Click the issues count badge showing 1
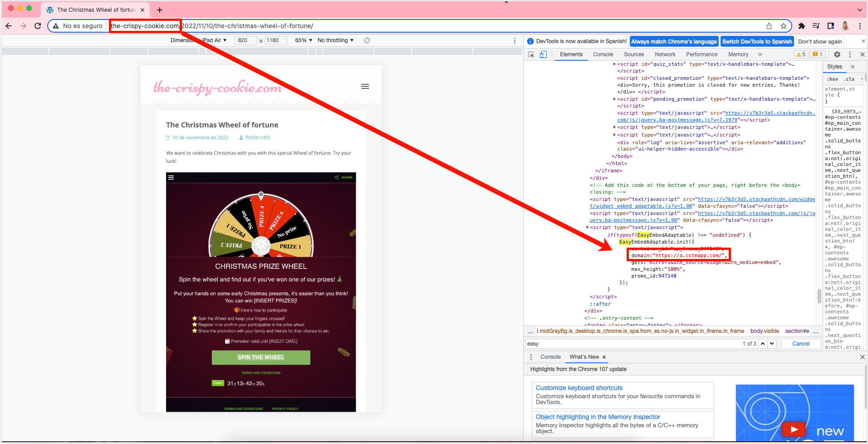The image size is (868, 444). click(818, 54)
